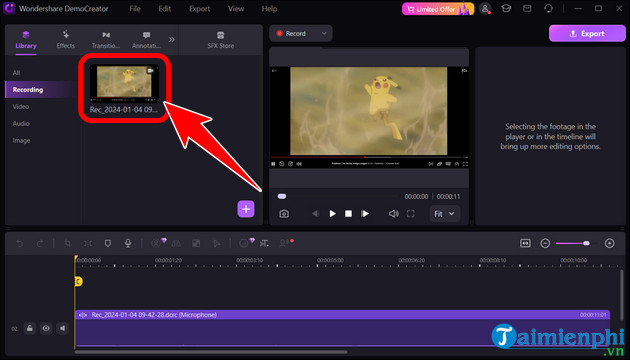Select the Video category
The width and height of the screenshot is (630, 360).
pos(21,106)
